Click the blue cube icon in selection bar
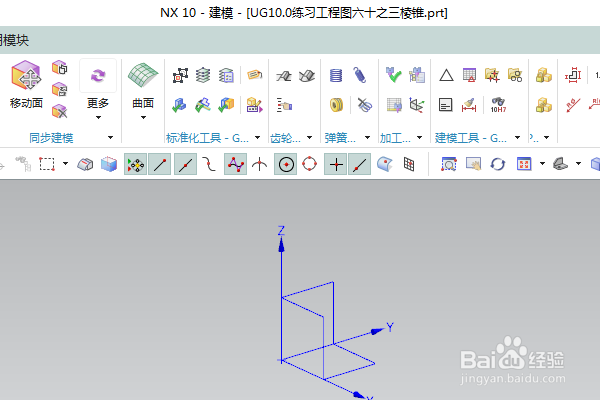This screenshot has width=600, height=400. coord(109,165)
